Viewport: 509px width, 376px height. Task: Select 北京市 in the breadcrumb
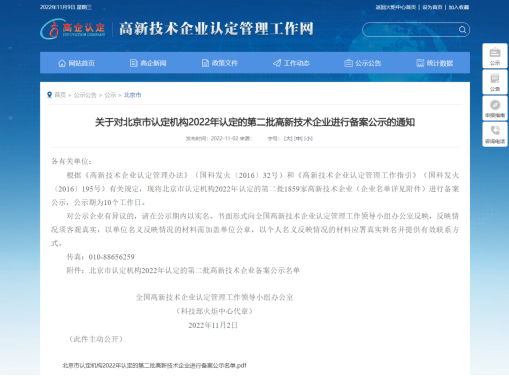click(x=132, y=95)
